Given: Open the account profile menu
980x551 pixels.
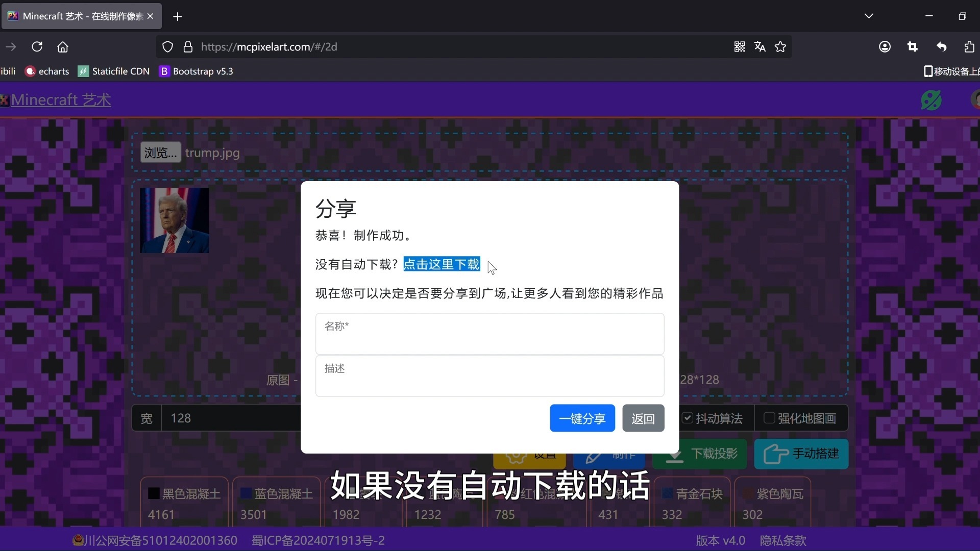Looking at the screenshot, I should pos(885,46).
